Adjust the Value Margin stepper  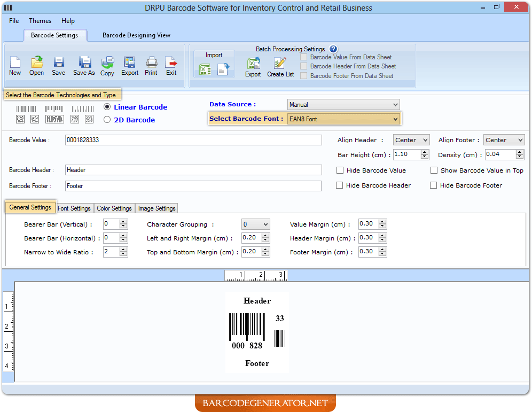[x=382, y=224]
